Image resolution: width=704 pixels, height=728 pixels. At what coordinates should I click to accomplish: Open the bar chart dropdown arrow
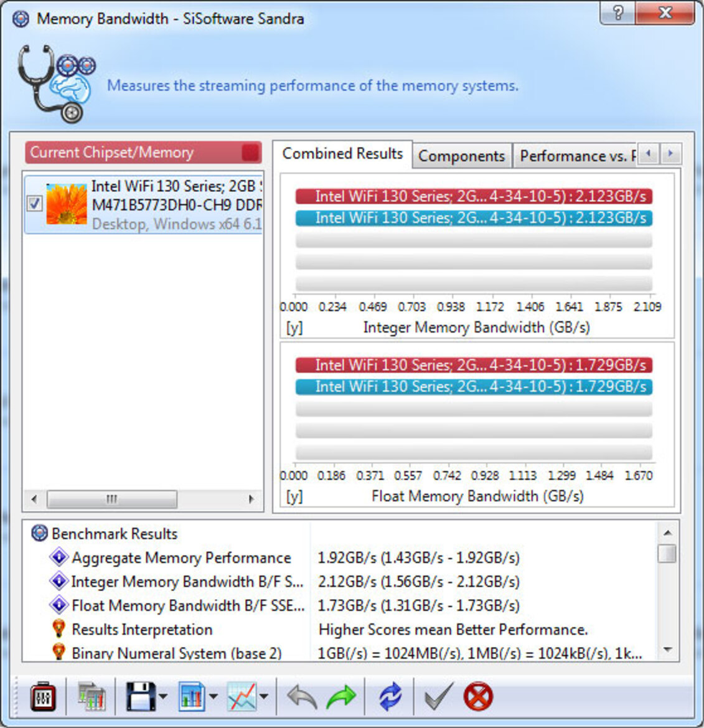[213, 696]
